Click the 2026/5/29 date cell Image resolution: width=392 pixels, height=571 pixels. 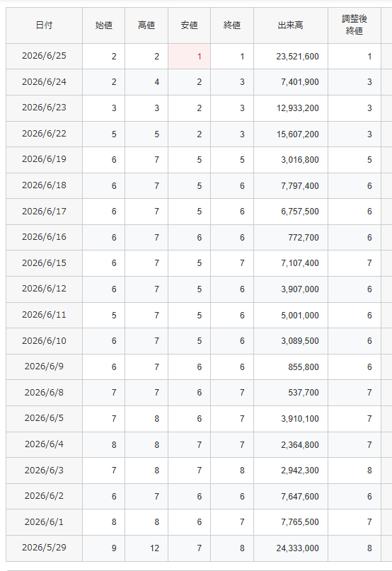[x=44, y=548]
